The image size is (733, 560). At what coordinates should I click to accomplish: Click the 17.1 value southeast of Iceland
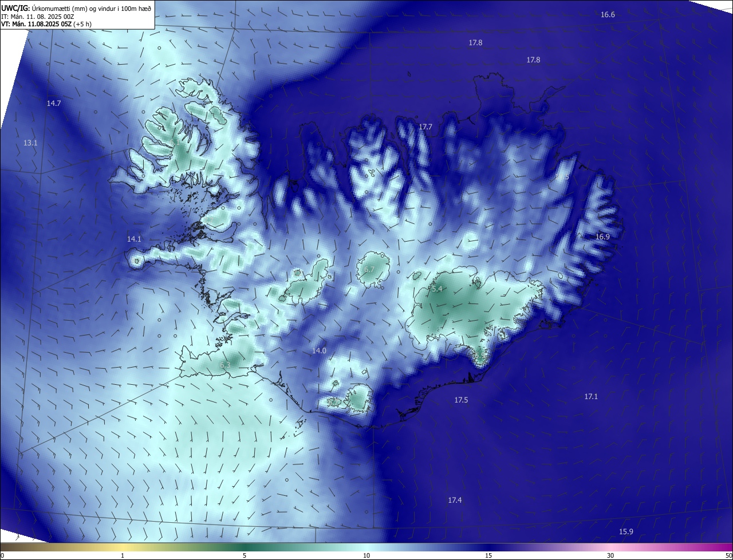(x=591, y=397)
